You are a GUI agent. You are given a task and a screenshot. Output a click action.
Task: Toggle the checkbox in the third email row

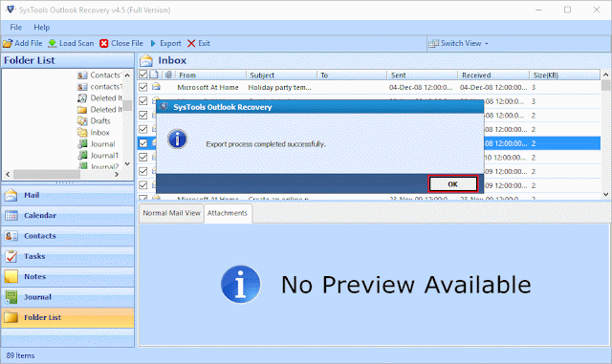[143, 115]
